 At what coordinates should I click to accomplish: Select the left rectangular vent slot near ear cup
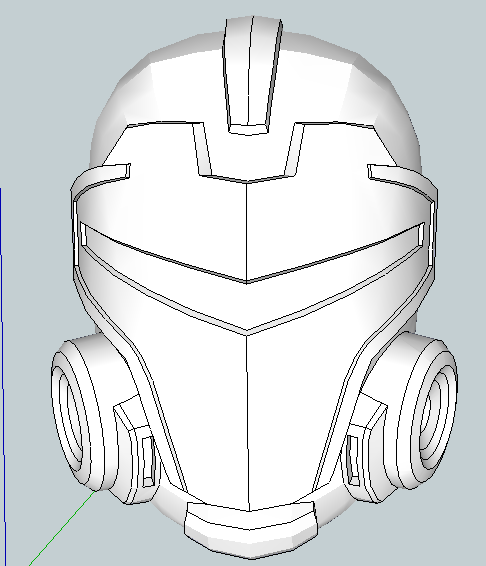(x=148, y=461)
